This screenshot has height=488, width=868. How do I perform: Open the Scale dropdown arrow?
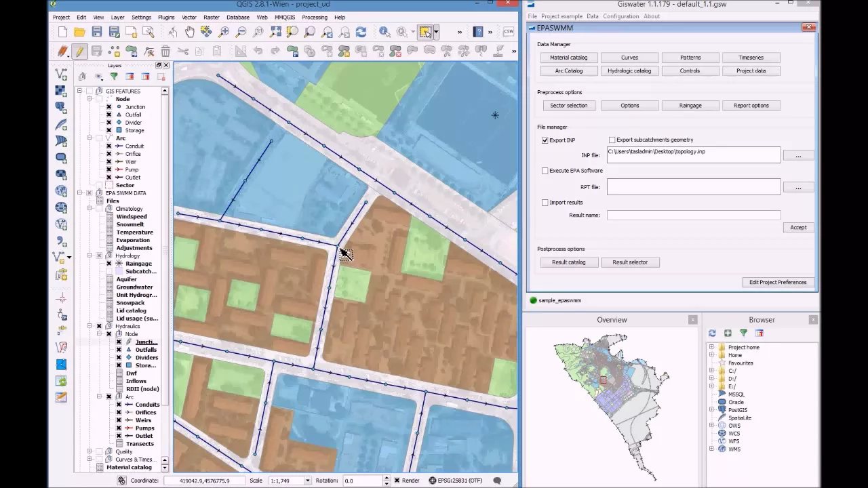pos(307,481)
